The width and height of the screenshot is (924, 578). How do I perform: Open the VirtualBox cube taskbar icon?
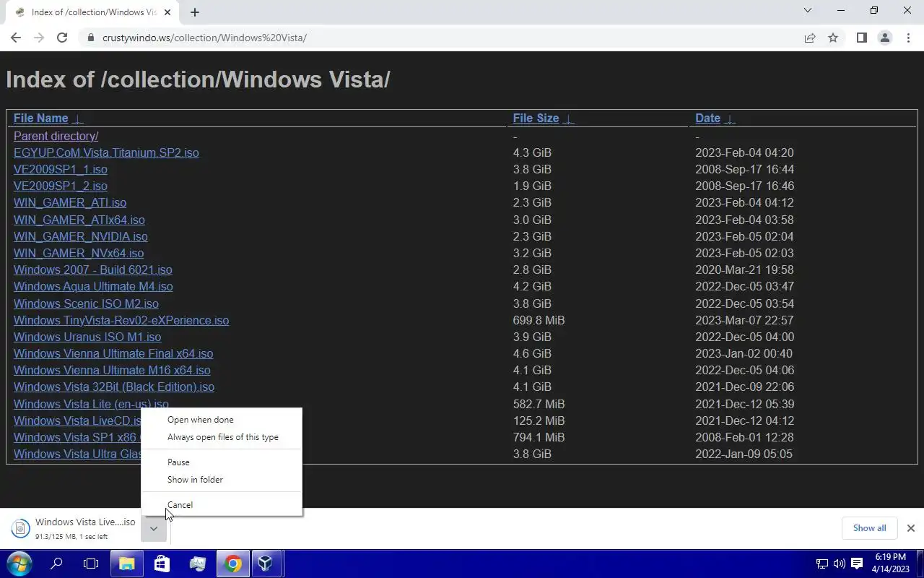(266, 564)
